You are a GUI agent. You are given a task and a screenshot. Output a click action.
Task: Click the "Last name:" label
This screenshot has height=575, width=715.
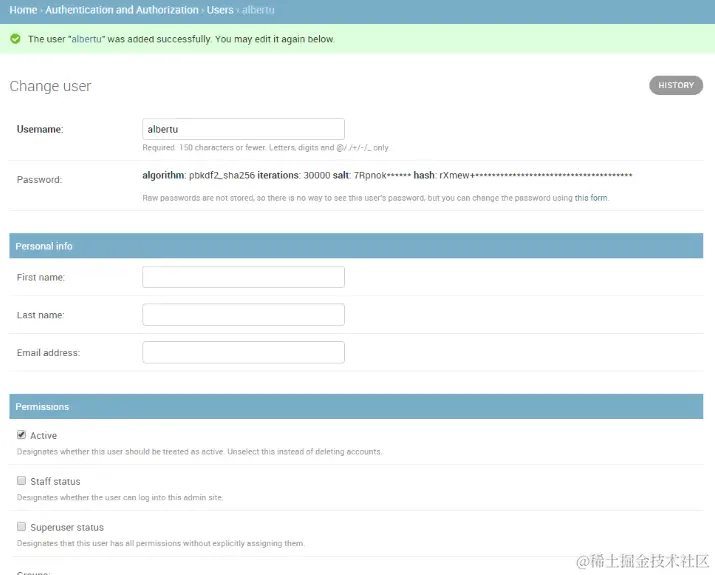[41, 315]
